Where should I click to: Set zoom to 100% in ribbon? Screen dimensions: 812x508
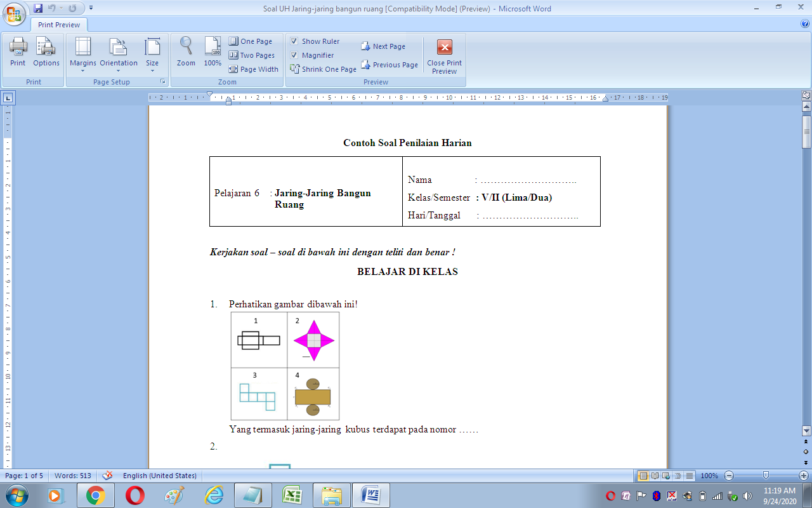pyautogui.click(x=213, y=52)
